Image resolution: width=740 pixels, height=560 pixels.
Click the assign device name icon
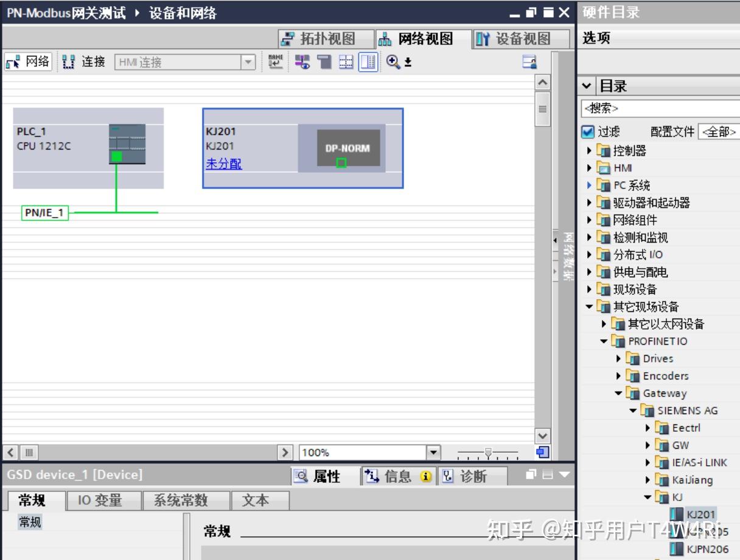[275, 61]
